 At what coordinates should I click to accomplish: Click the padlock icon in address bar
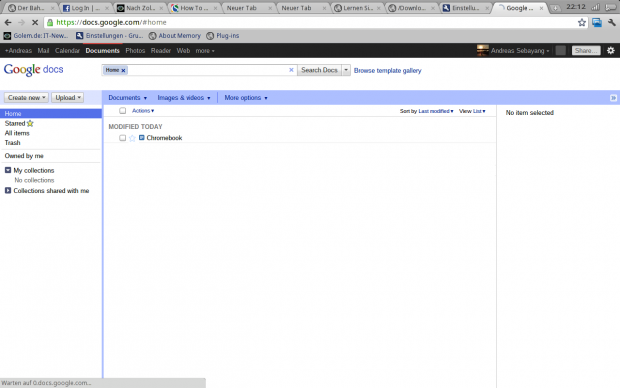[50, 23]
